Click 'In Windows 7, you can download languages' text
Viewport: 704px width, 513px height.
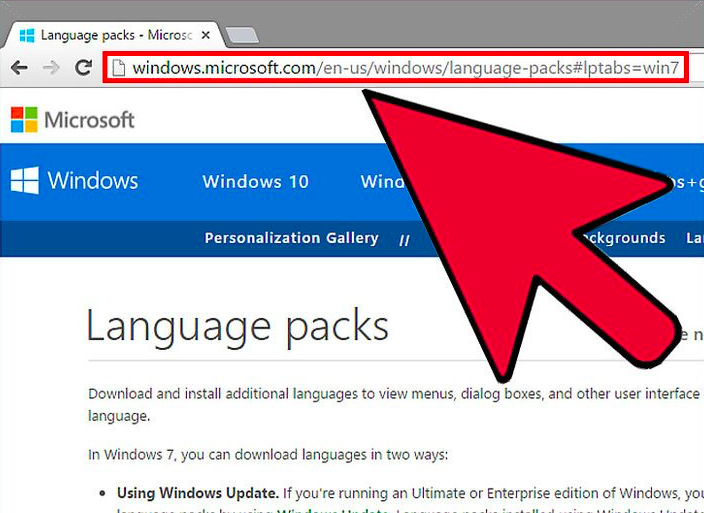[x=268, y=455]
